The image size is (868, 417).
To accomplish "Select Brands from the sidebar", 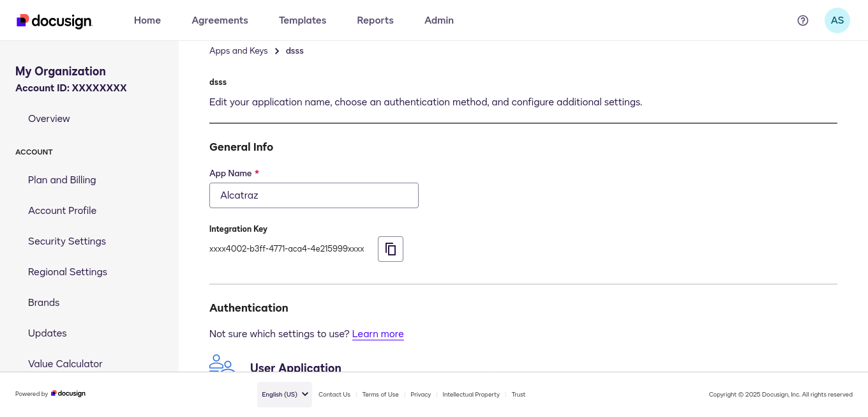I will [43, 302].
